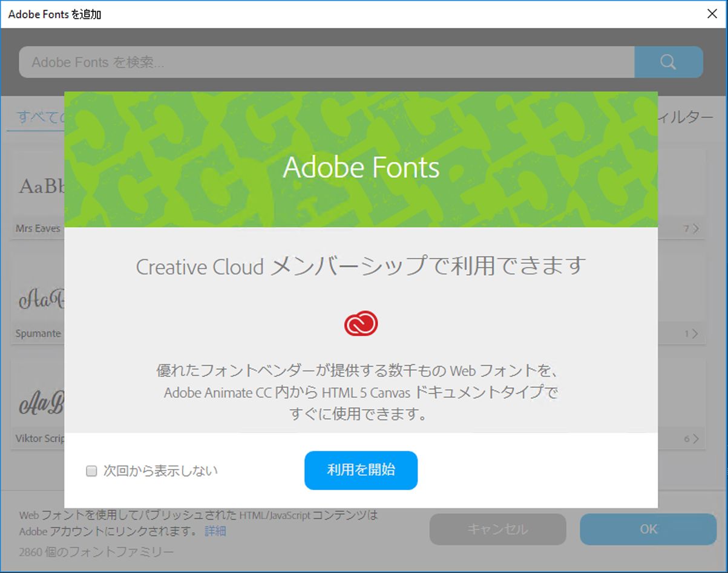The width and height of the screenshot is (728, 573).
Task: Click the Creative Cloud logo icon
Action: pos(361,323)
